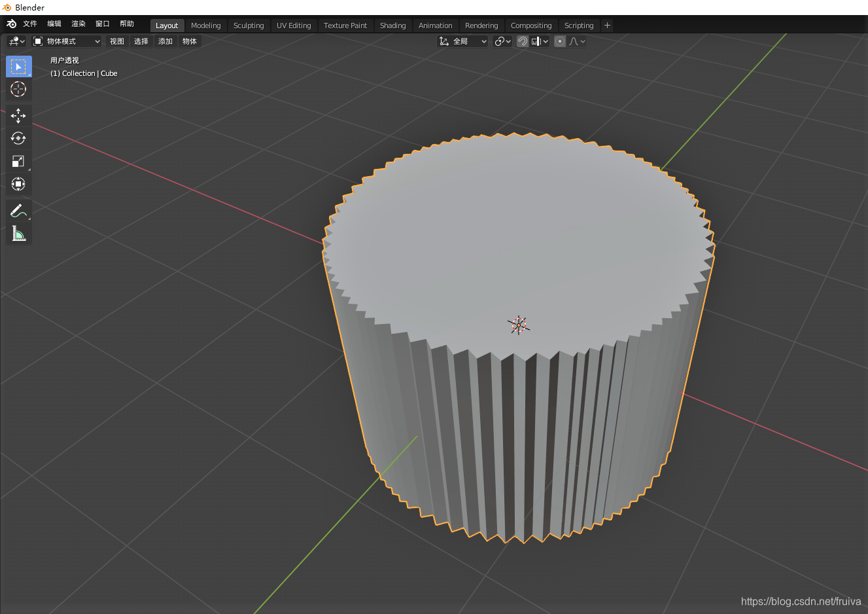The height and width of the screenshot is (614, 868).
Task: Switch to the UV Editing workspace tab
Action: 294,26
